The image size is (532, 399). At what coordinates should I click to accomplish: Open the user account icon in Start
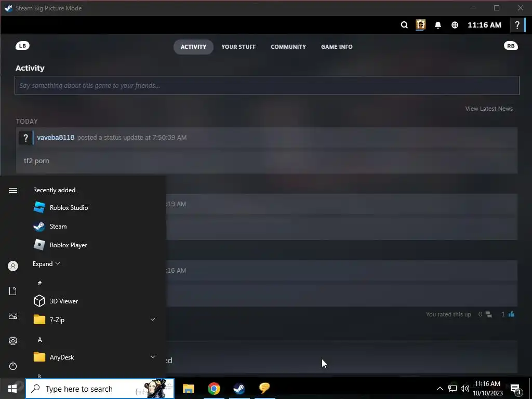[x=13, y=266]
